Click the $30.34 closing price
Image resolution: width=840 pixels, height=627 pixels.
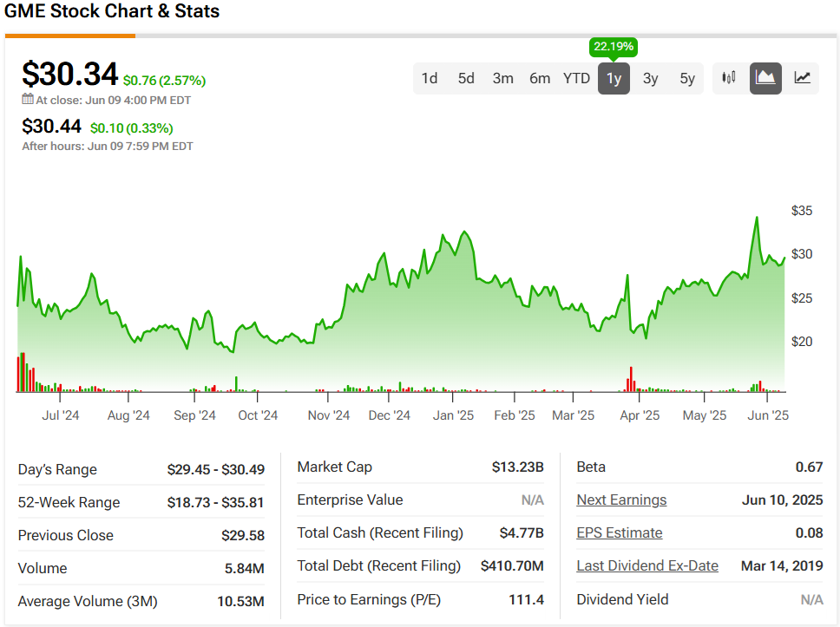tap(69, 74)
